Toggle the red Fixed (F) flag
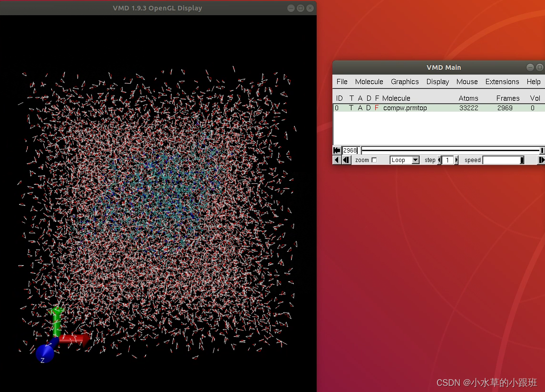This screenshot has width=545, height=392. click(377, 108)
